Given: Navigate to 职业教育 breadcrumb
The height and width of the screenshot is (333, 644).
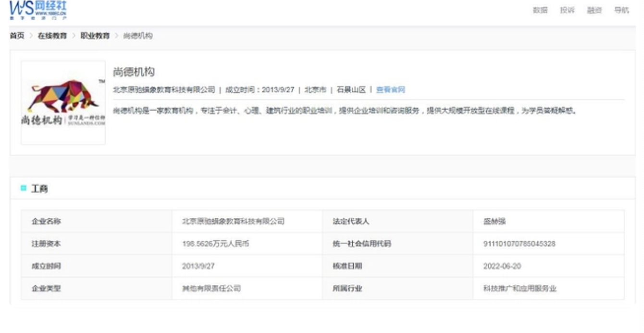Looking at the screenshot, I should pyautogui.click(x=95, y=36).
